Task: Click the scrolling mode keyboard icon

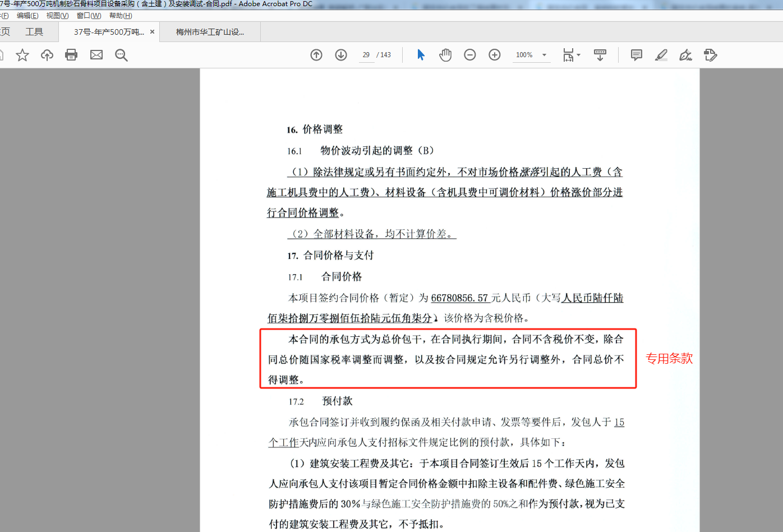Action: coord(600,55)
